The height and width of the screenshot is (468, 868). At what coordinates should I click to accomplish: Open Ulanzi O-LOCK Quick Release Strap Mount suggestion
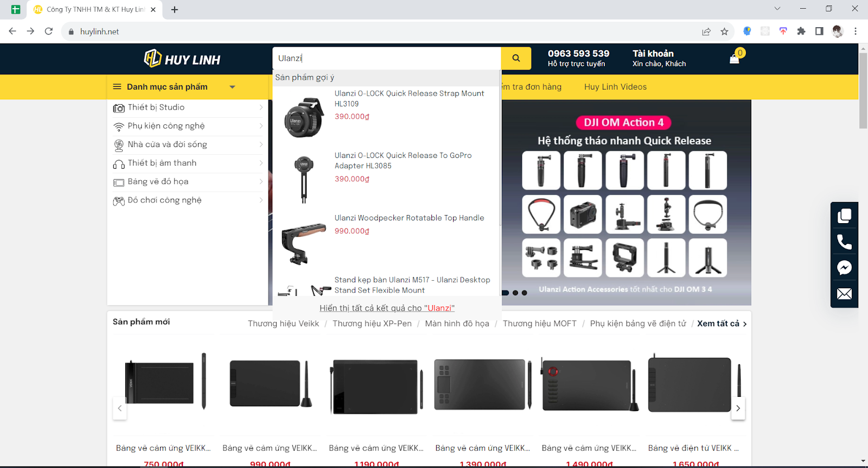pos(409,98)
